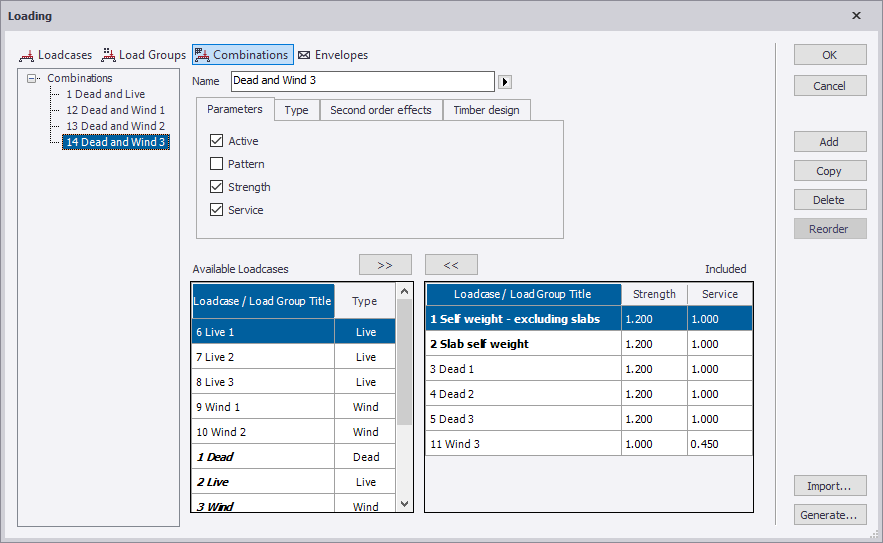Open the Envelopes section
Screen dimensions: 883x543
coord(333,55)
